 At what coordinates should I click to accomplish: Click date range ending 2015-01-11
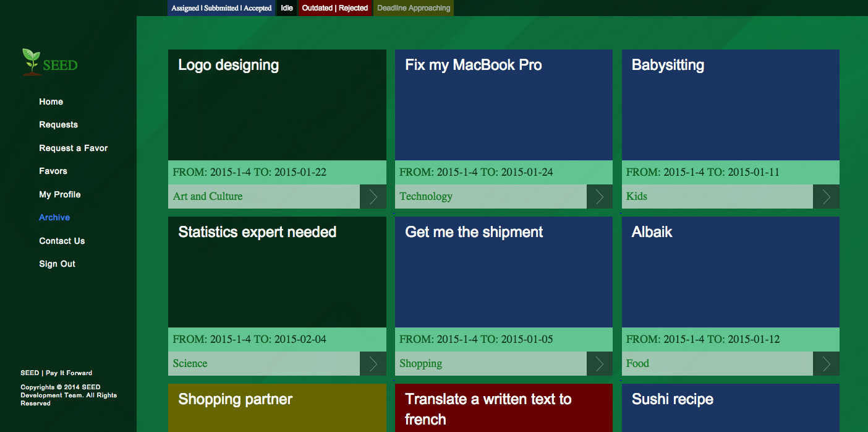click(x=703, y=172)
